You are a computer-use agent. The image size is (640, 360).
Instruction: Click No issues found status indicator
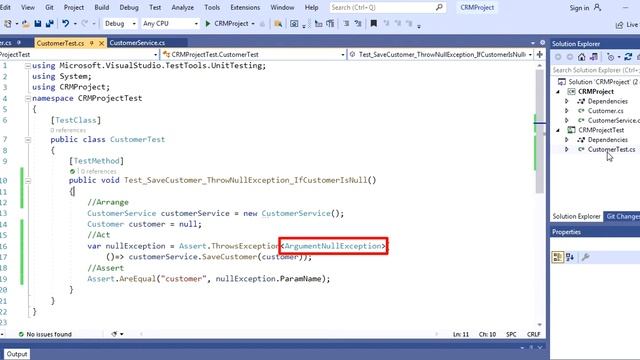coord(45,334)
